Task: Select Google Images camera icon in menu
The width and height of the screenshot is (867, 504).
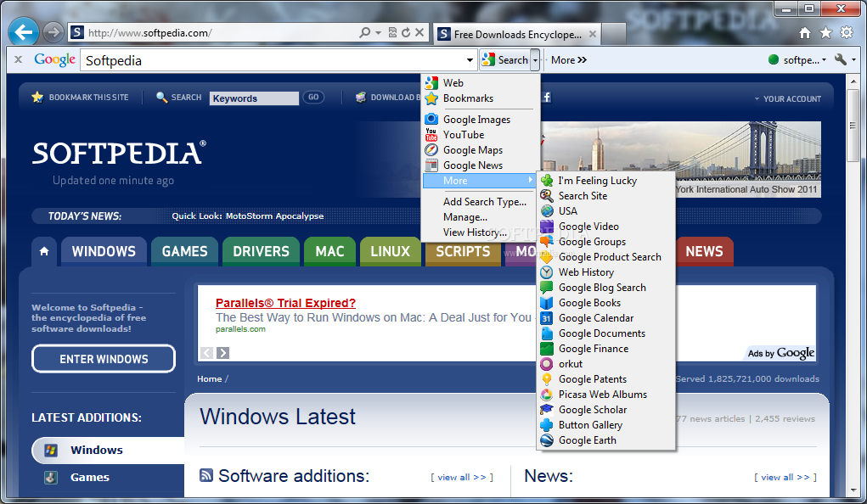Action: tap(431, 119)
